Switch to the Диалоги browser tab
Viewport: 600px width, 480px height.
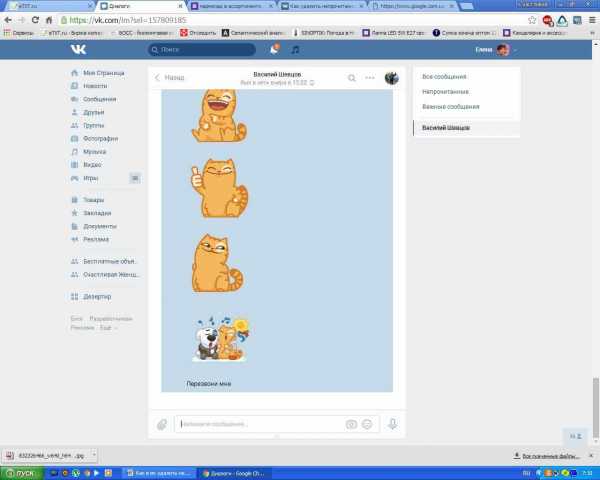pyautogui.click(x=142, y=6)
